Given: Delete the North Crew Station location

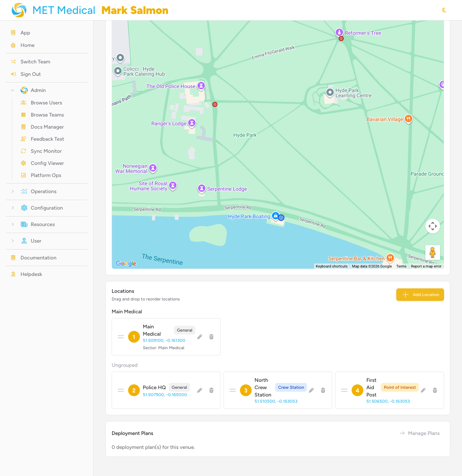Looking at the screenshot, I should (323, 390).
